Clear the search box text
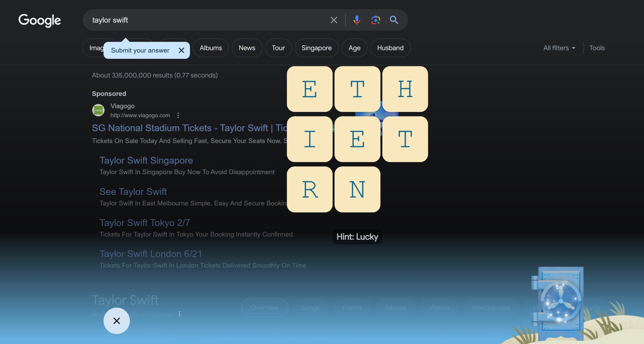 [x=334, y=20]
